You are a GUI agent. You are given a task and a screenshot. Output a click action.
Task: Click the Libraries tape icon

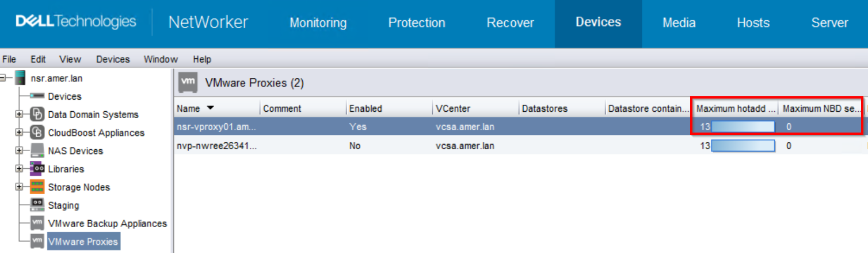pyautogui.click(x=37, y=169)
